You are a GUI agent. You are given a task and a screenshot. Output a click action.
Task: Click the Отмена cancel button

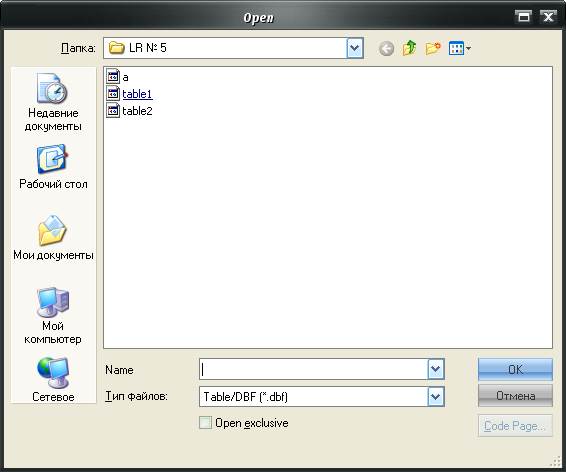point(515,396)
